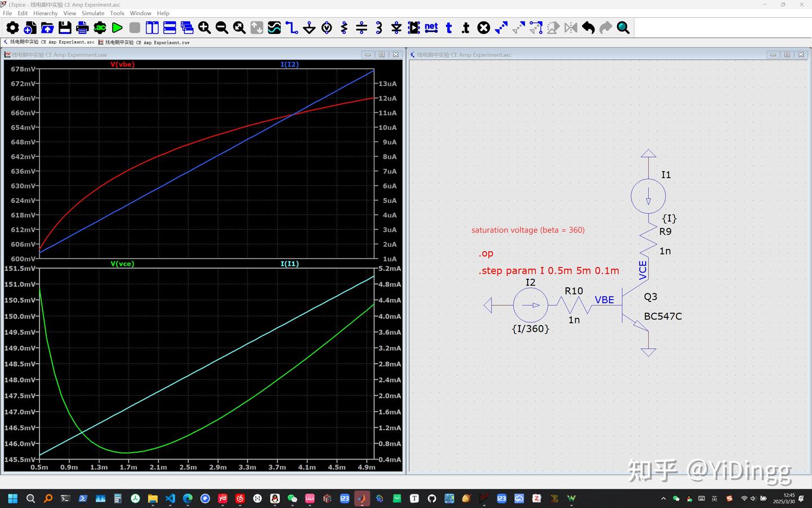Click the Zoom in magnifier icon
The width and height of the screenshot is (812, 508).
204,28
